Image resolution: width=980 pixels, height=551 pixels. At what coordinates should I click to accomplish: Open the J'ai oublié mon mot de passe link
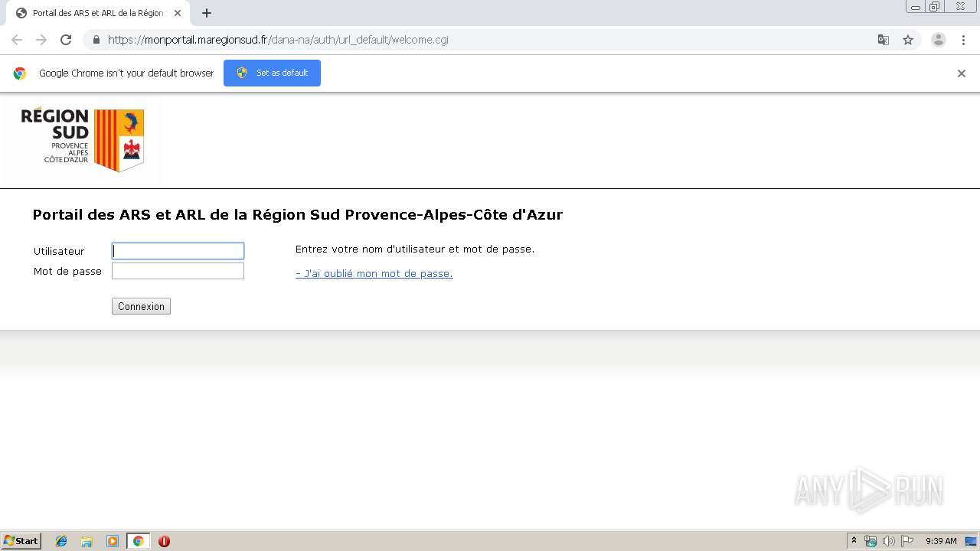tap(374, 273)
